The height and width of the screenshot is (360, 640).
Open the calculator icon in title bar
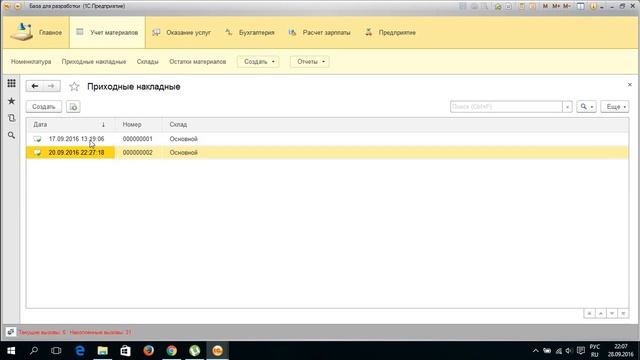pyautogui.click(x=522, y=6)
